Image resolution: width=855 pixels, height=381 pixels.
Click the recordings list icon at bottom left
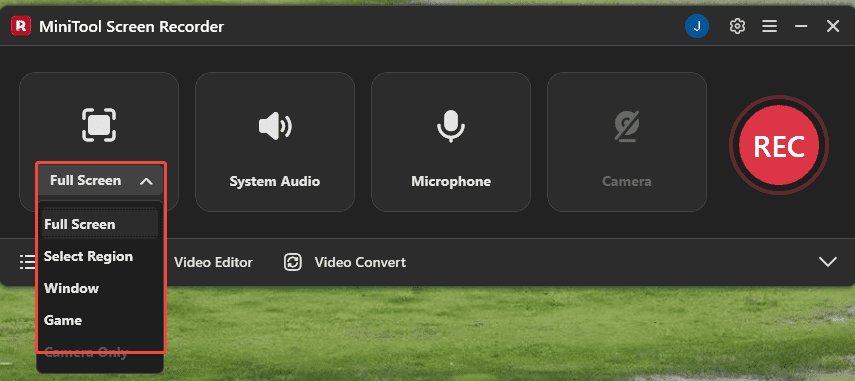(x=27, y=262)
